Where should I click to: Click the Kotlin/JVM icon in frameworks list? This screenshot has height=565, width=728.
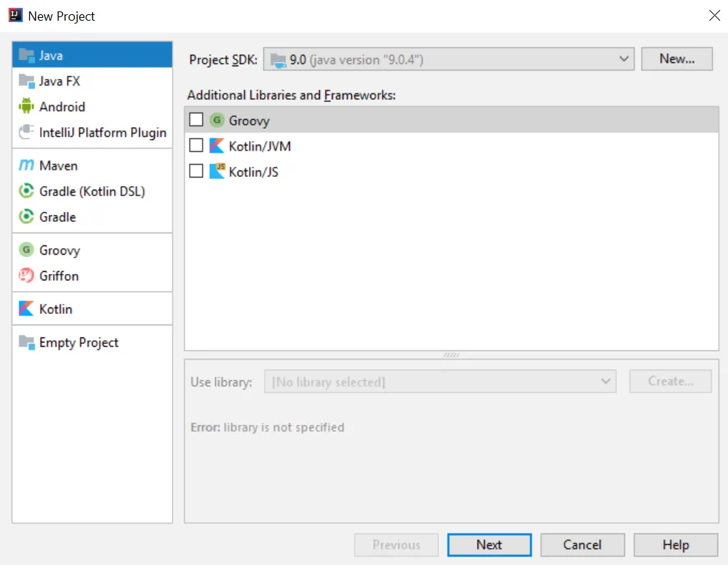tap(217, 146)
